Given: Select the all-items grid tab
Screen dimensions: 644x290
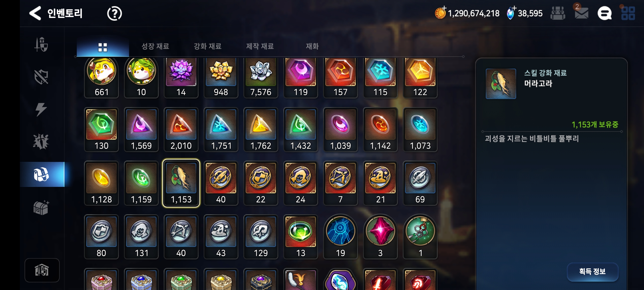Looking at the screenshot, I should point(103,46).
